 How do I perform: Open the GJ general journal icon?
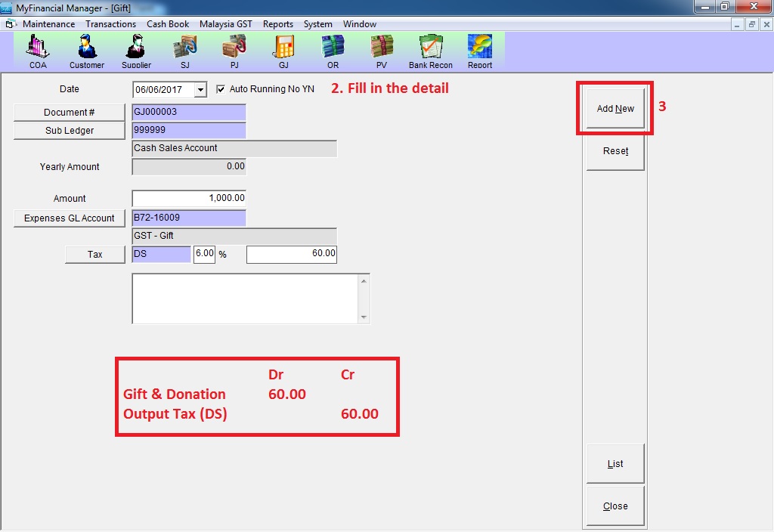coord(283,51)
